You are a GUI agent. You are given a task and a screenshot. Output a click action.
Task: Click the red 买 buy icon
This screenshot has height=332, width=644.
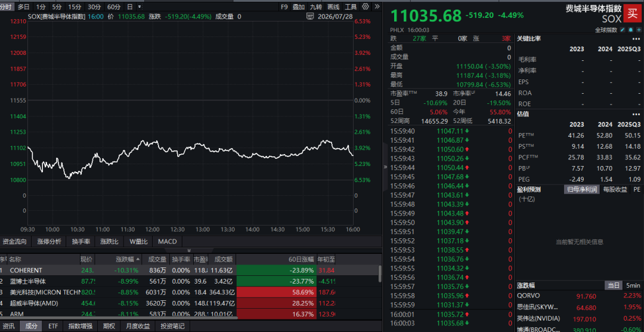pyautogui.click(x=632, y=14)
